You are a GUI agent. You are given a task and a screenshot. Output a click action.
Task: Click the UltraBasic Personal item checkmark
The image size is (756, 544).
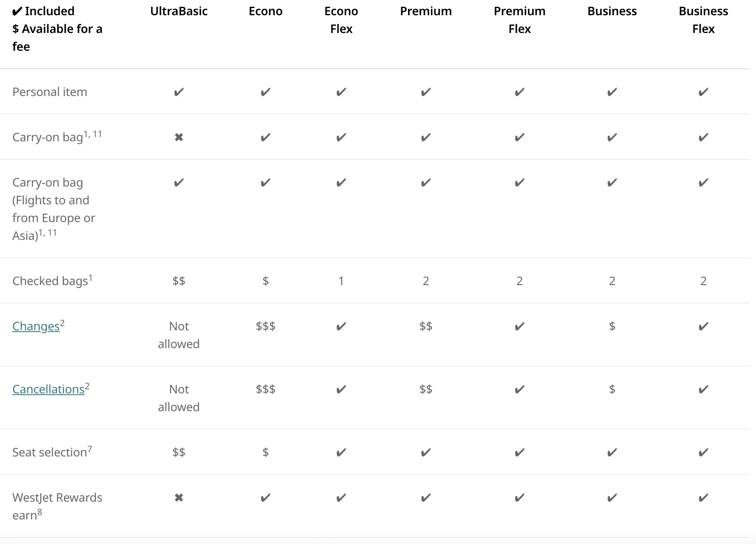179,92
